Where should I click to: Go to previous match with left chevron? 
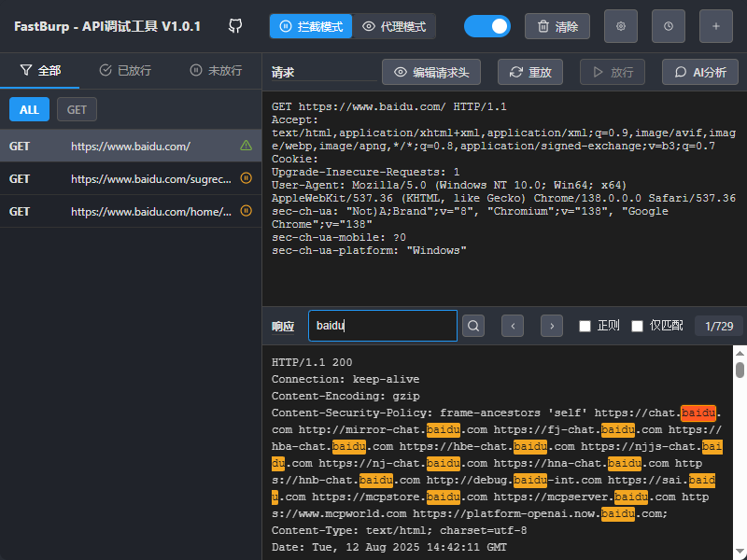click(x=513, y=326)
